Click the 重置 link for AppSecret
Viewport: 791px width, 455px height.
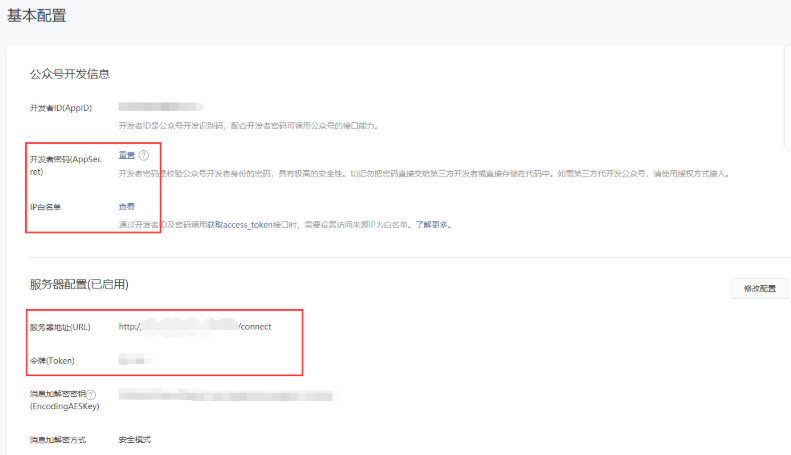pos(127,155)
